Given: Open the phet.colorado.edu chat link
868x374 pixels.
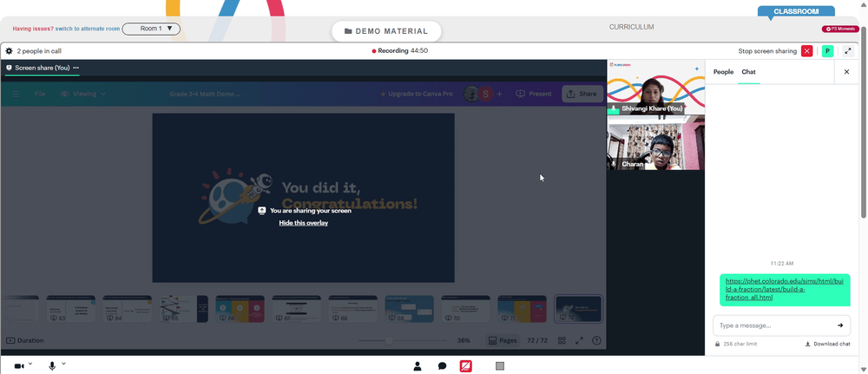Looking at the screenshot, I should pos(784,289).
